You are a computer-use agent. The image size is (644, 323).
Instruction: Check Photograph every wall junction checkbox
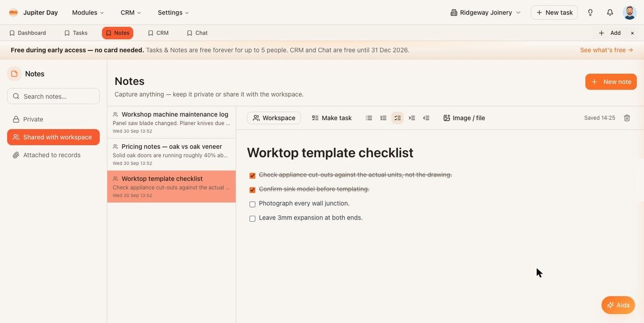coord(252,204)
